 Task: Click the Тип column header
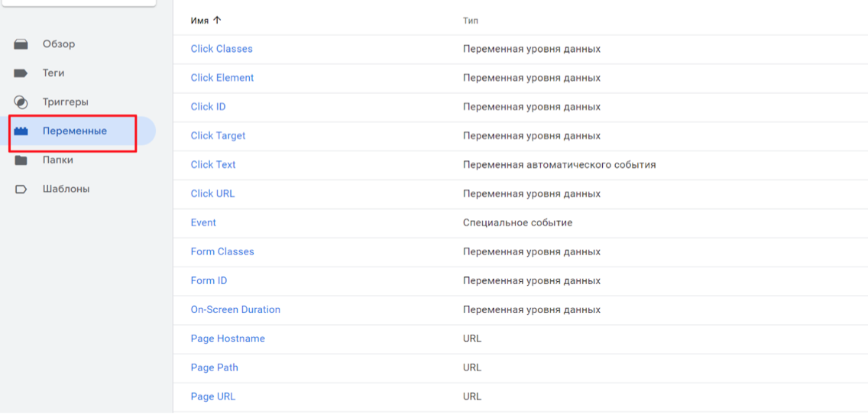pos(471,21)
